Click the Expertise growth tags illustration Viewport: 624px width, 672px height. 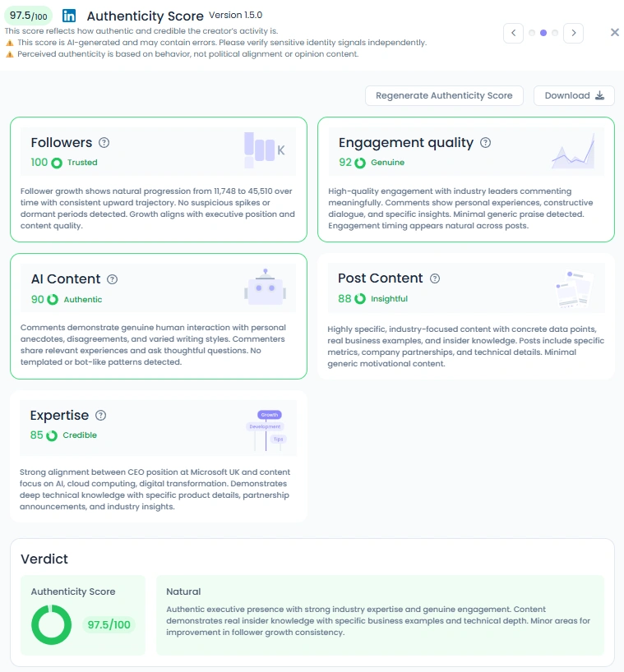(266, 430)
